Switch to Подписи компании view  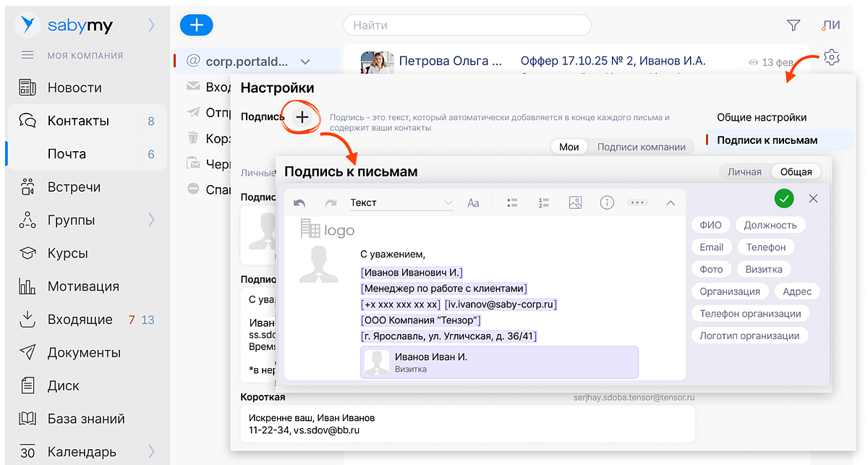pos(641,147)
